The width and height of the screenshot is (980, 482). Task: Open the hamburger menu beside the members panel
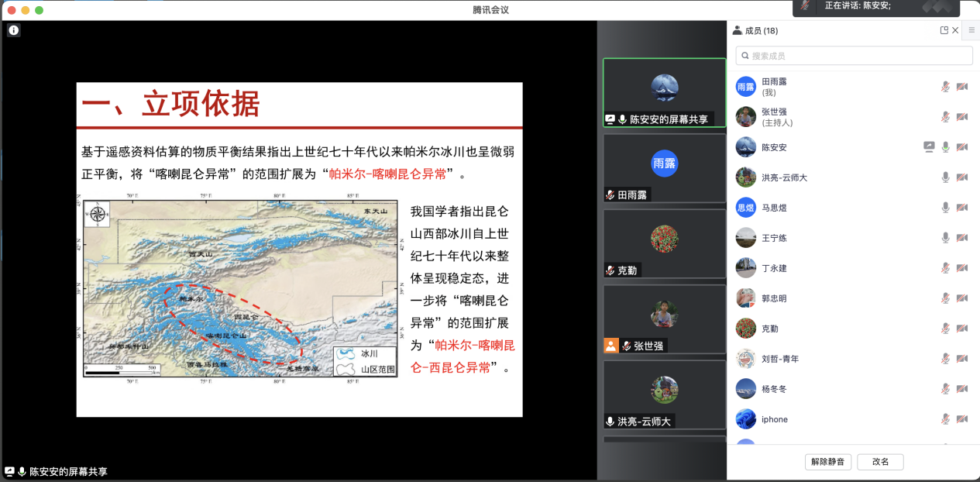(971, 30)
